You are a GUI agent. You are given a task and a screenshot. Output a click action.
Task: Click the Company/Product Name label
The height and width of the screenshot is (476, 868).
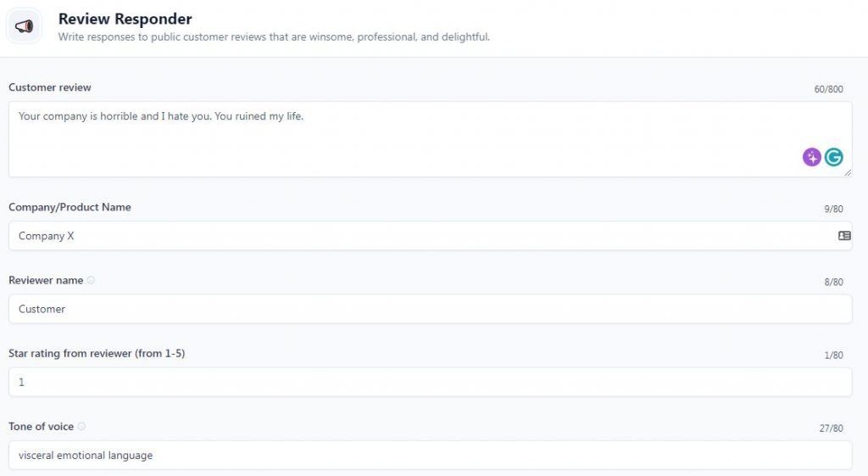(70, 207)
